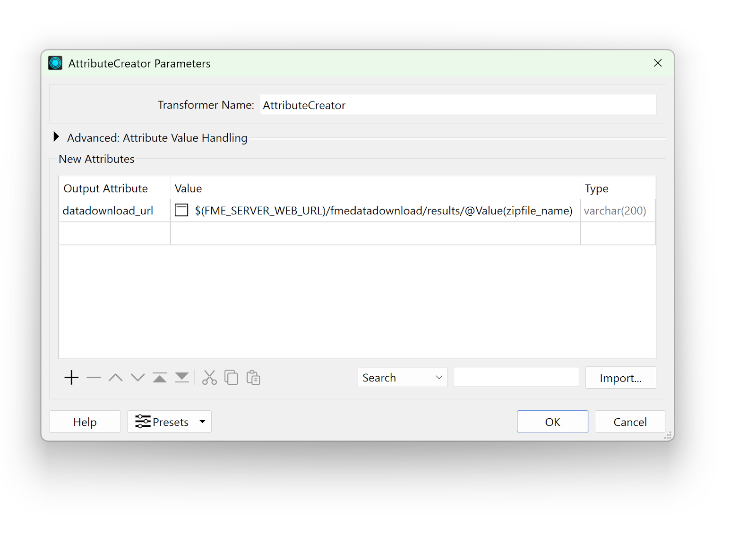This screenshot has width=756, height=533.
Task: Move selected row down one position
Action: (x=137, y=378)
